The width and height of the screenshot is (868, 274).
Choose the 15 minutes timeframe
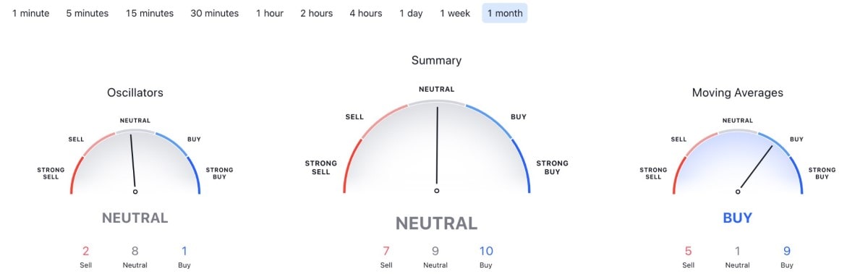coord(150,13)
